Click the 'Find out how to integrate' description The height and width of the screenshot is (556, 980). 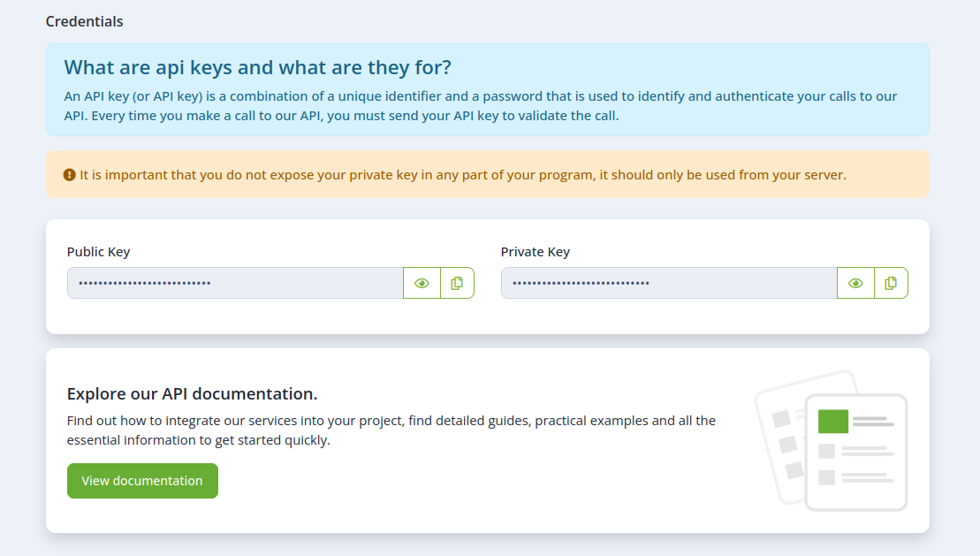pyautogui.click(x=391, y=430)
